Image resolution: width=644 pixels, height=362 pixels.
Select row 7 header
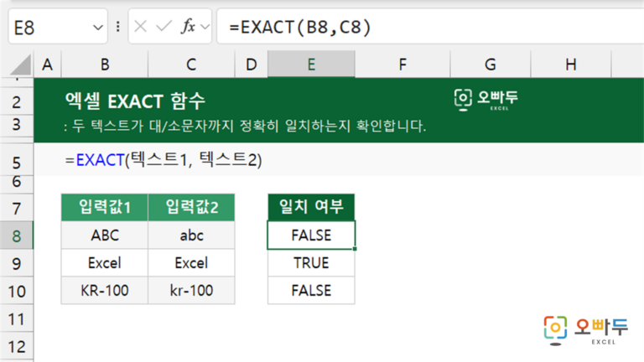pyautogui.click(x=17, y=209)
